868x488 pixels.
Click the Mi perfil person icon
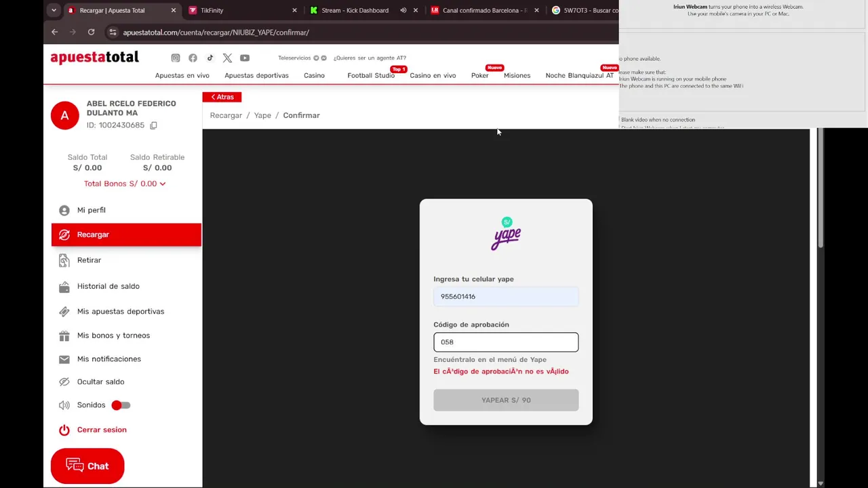pos(64,210)
